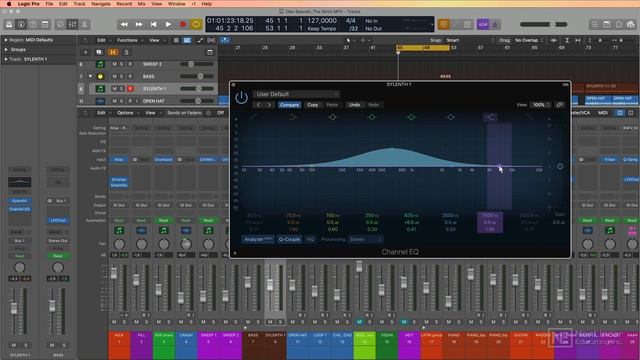Screen dimensions: 640x360
Task: Toggle the HQ button
Action: click(x=310, y=239)
